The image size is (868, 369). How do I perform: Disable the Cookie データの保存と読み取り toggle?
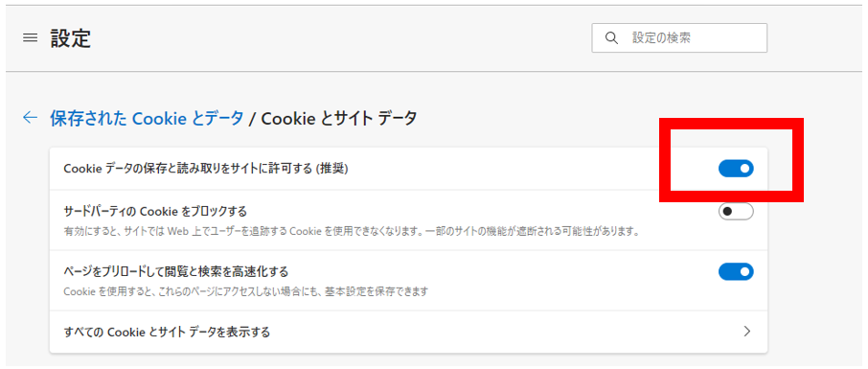tap(736, 168)
